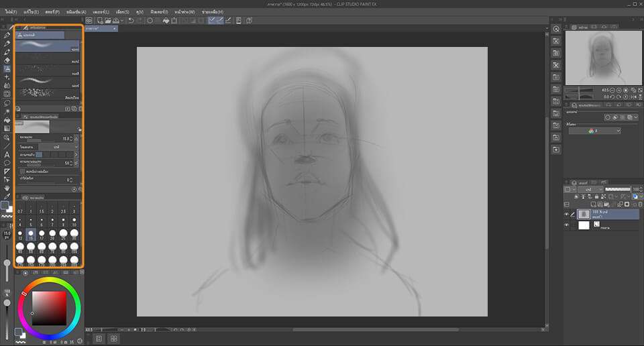
Task: Hide the top sketch layer via eye icon
Action: tap(566, 214)
